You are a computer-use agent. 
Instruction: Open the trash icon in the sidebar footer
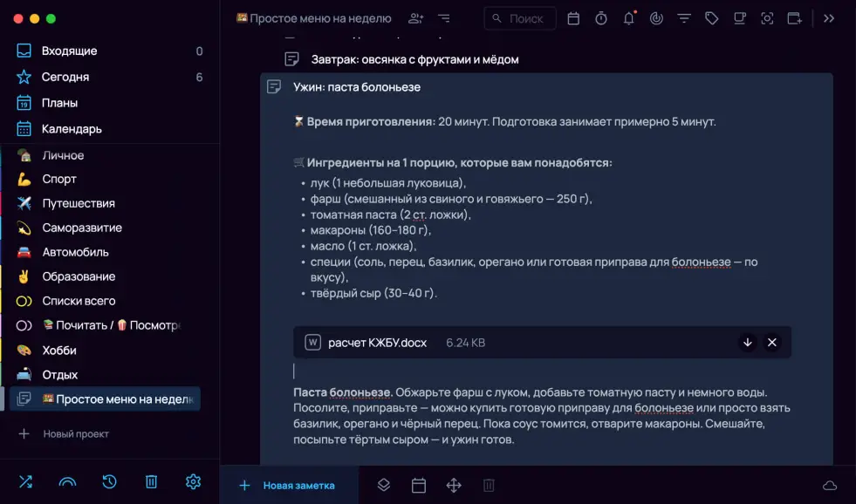[x=151, y=481]
